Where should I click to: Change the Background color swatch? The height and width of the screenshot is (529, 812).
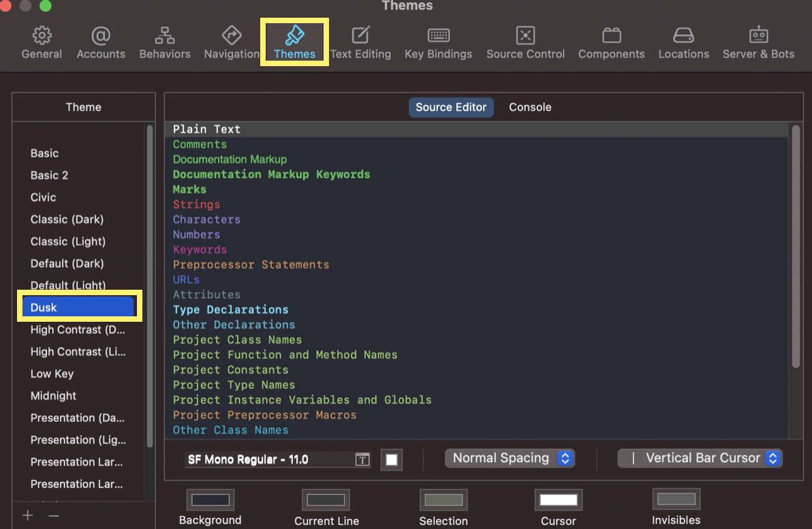[210, 500]
